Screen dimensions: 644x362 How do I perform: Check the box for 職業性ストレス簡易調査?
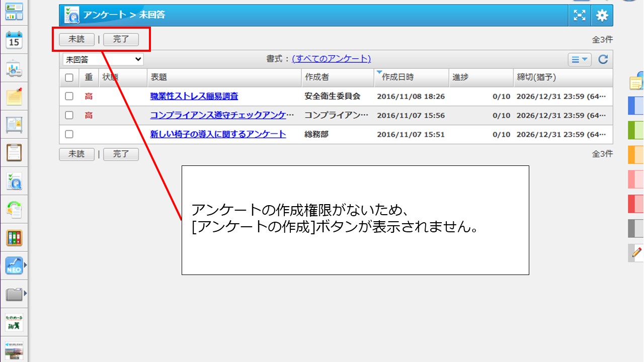pyautogui.click(x=69, y=96)
